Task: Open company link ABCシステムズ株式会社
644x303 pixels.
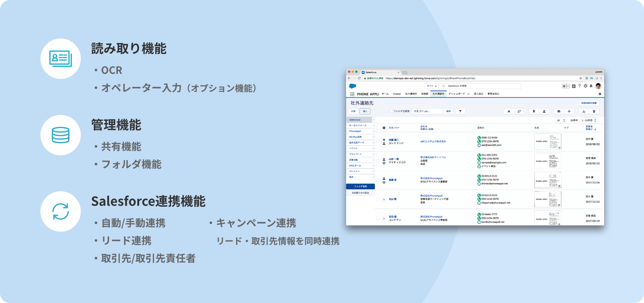Action: (433, 141)
